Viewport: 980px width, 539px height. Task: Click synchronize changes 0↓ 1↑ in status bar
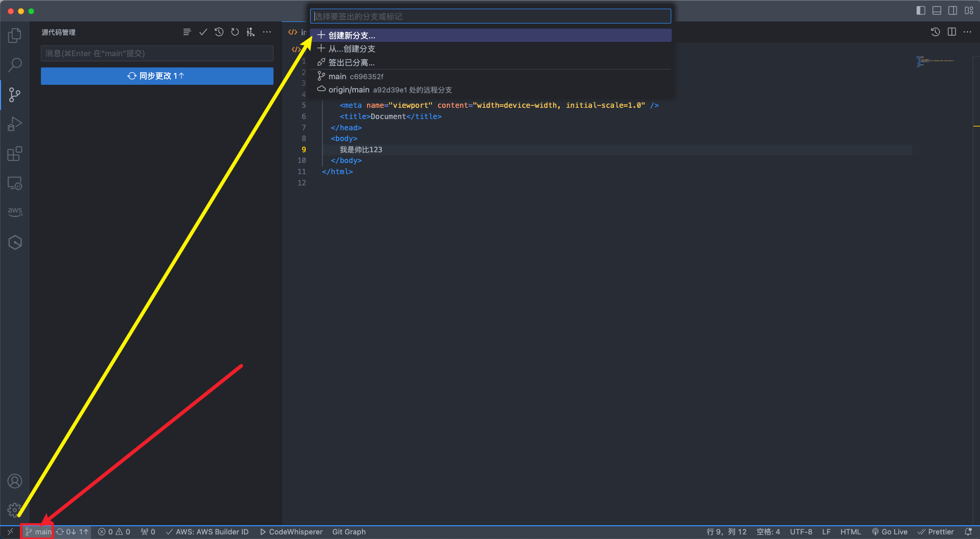73,532
